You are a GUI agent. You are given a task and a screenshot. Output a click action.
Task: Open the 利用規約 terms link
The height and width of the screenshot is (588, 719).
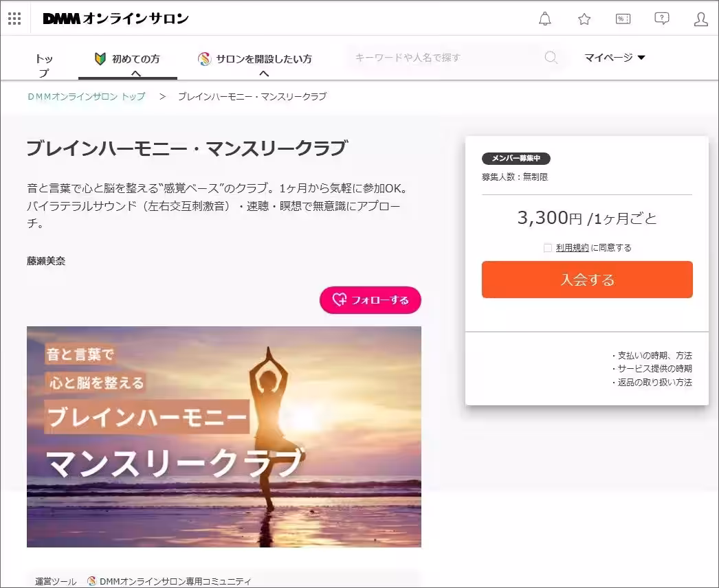pos(572,248)
